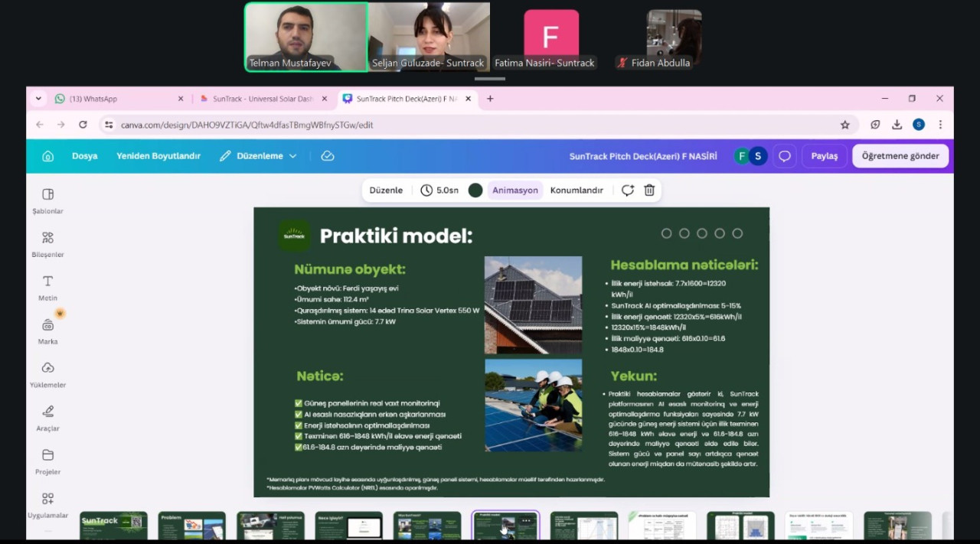The height and width of the screenshot is (544, 980).
Task: Click the 5.0sn page duration timer
Action: (x=439, y=191)
